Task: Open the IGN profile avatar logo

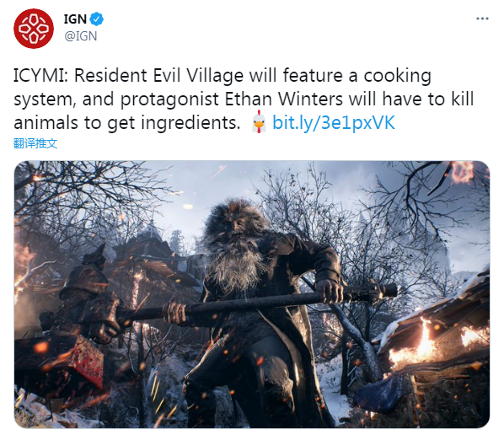Action: pos(34,29)
